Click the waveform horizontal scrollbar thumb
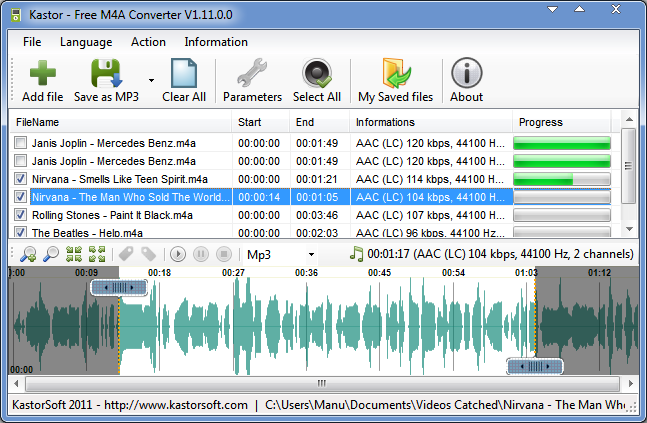 (322, 384)
